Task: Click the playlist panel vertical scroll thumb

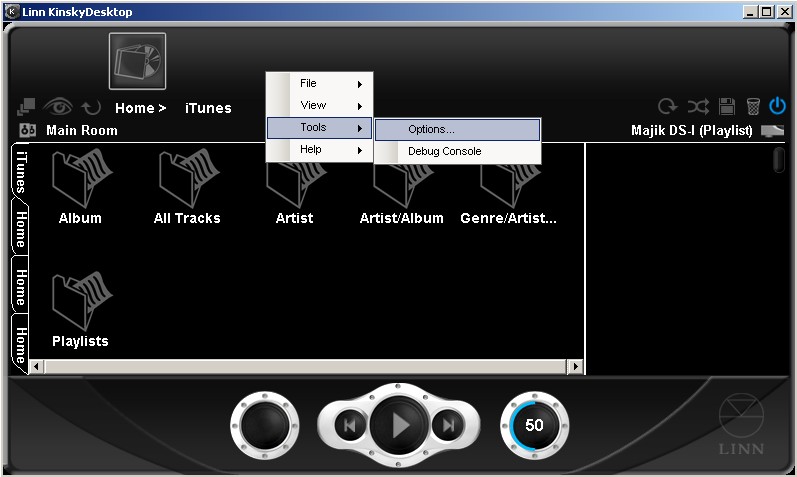Action: [x=779, y=160]
